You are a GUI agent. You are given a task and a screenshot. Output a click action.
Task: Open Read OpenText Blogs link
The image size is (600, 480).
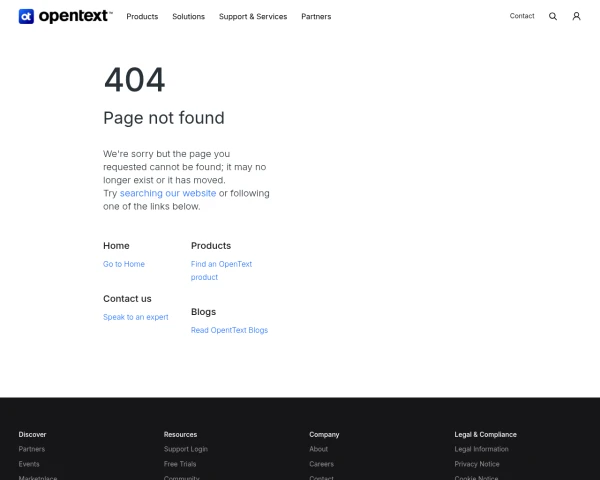click(229, 330)
